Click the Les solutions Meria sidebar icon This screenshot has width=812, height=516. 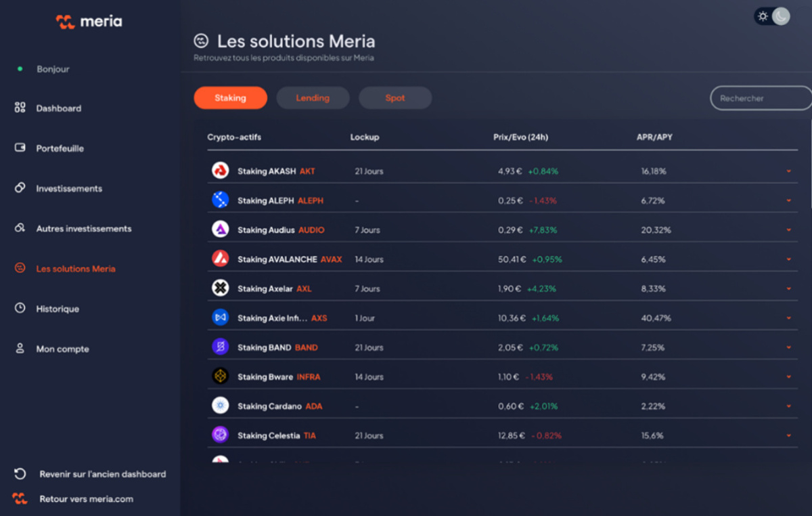tap(20, 268)
